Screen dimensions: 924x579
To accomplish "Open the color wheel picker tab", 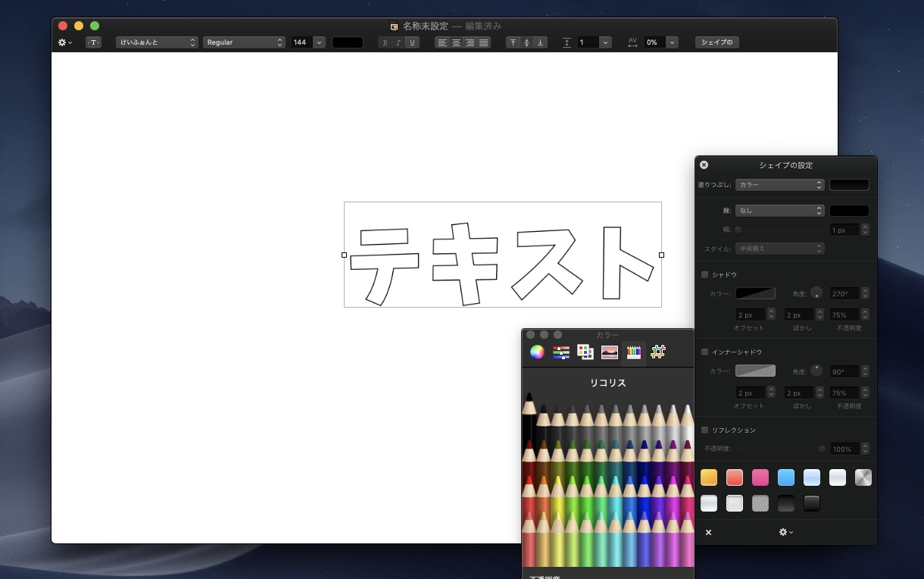I will [x=536, y=352].
